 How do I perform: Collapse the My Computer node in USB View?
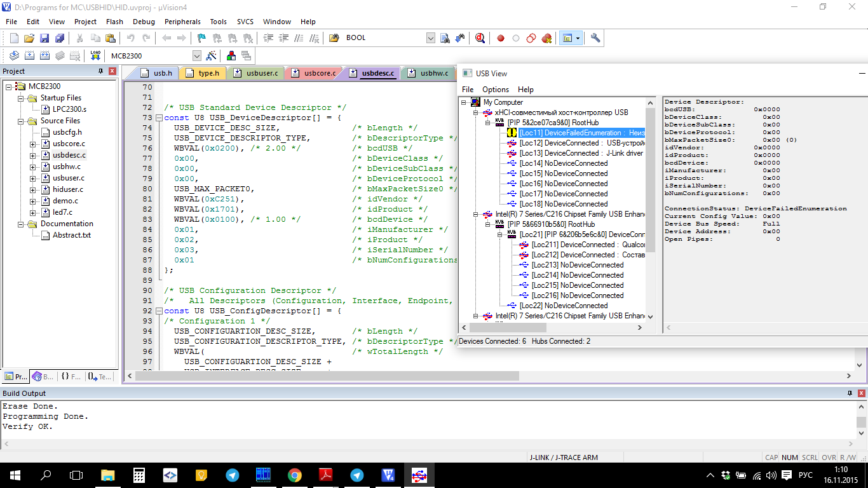(x=464, y=102)
